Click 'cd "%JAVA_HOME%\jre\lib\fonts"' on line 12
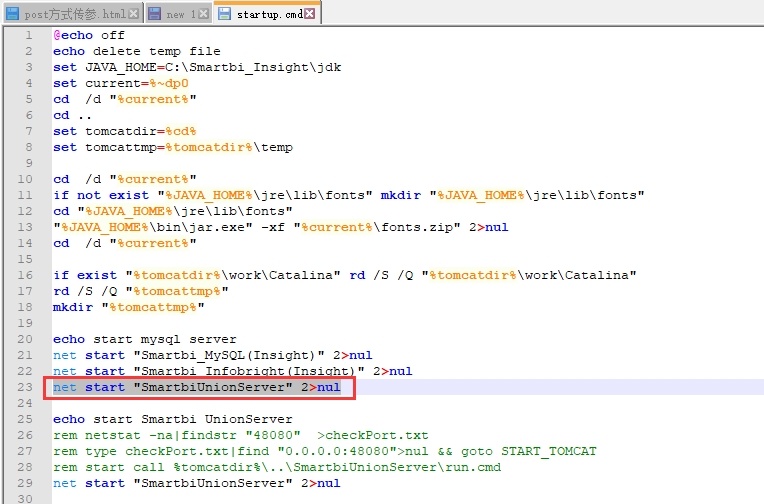Image resolution: width=764 pixels, height=504 pixels. pos(172,212)
